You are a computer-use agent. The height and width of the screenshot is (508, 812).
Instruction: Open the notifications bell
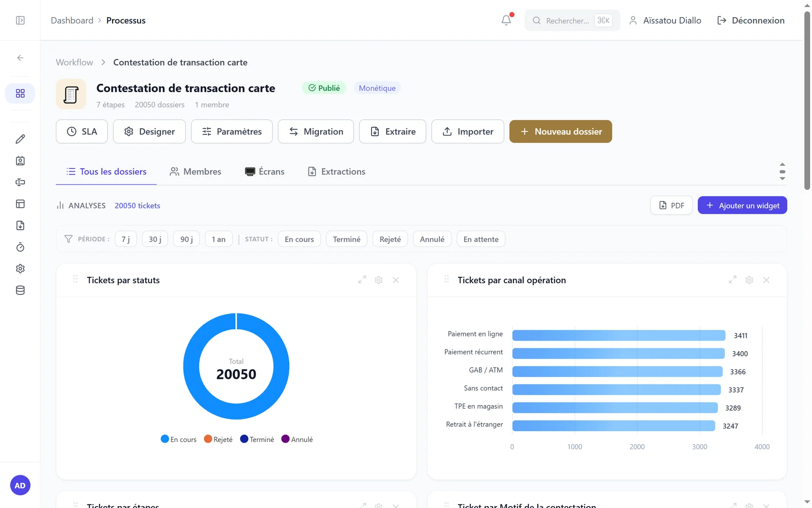pyautogui.click(x=506, y=20)
